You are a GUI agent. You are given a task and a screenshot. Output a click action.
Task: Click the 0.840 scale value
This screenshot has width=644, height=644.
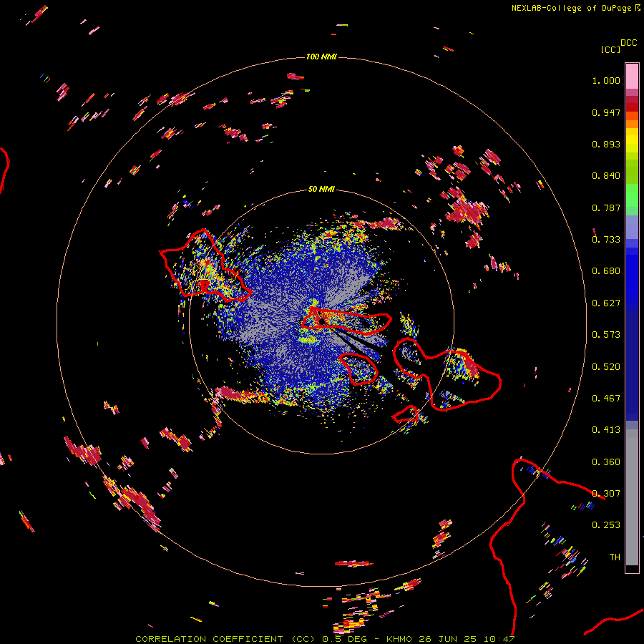pyautogui.click(x=606, y=176)
